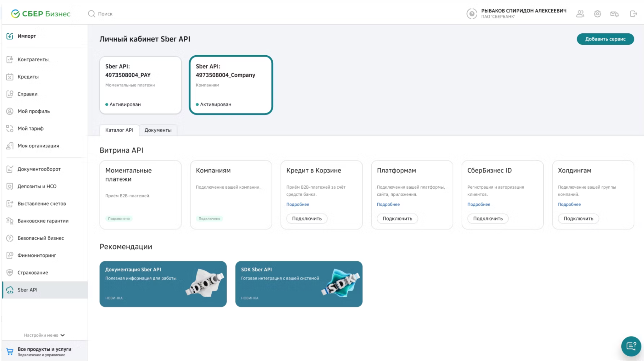The width and height of the screenshot is (644, 361).
Task: Select the Sber API 4973508004_Company card
Action: pos(231,85)
